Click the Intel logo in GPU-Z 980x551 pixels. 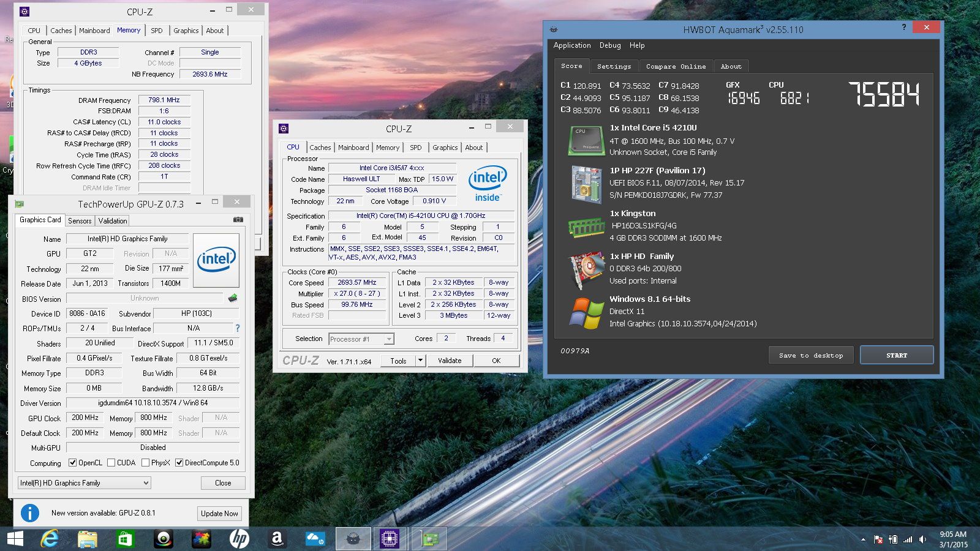point(216,260)
